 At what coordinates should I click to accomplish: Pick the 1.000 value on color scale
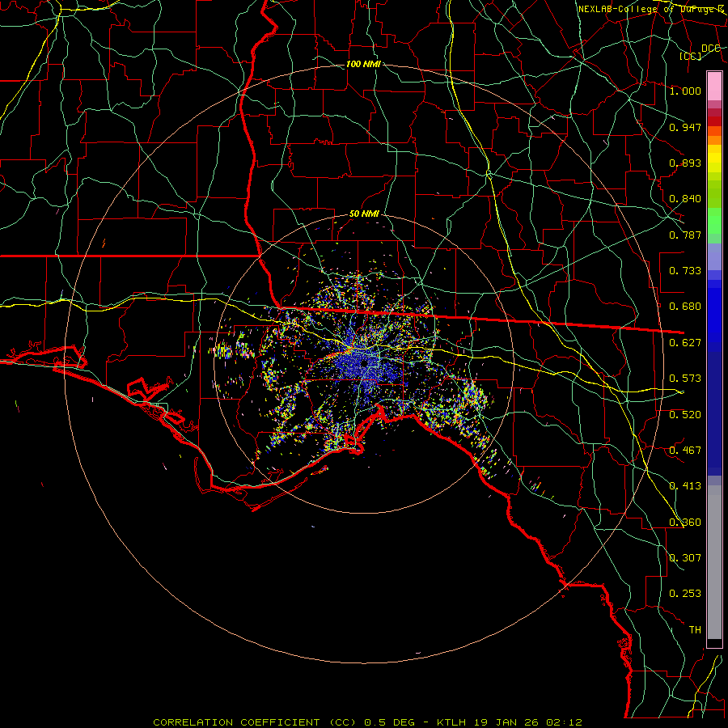pos(685,91)
